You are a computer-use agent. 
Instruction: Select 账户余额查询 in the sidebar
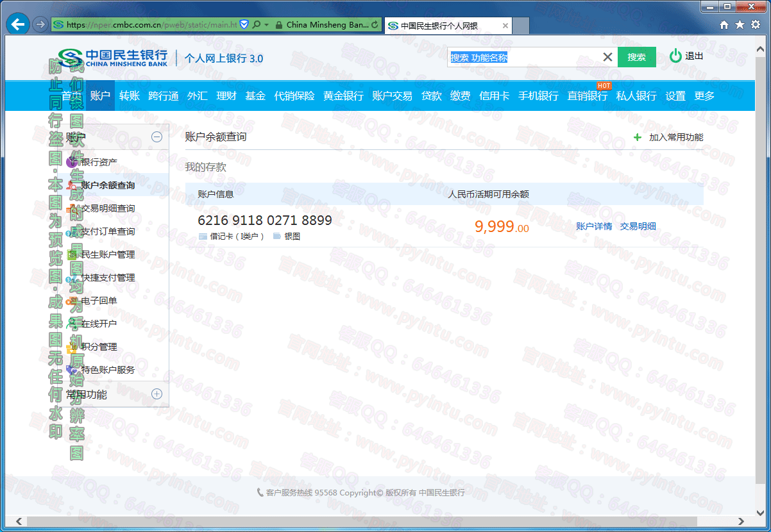[x=108, y=185]
